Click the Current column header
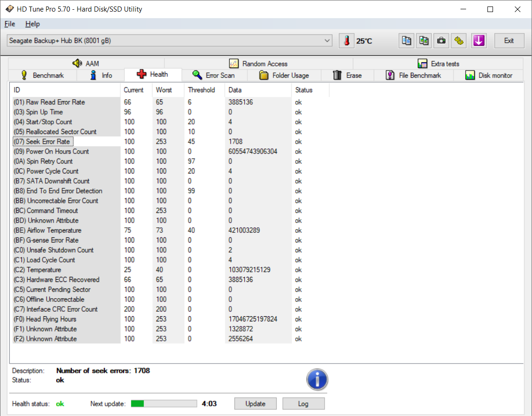 tap(136, 90)
